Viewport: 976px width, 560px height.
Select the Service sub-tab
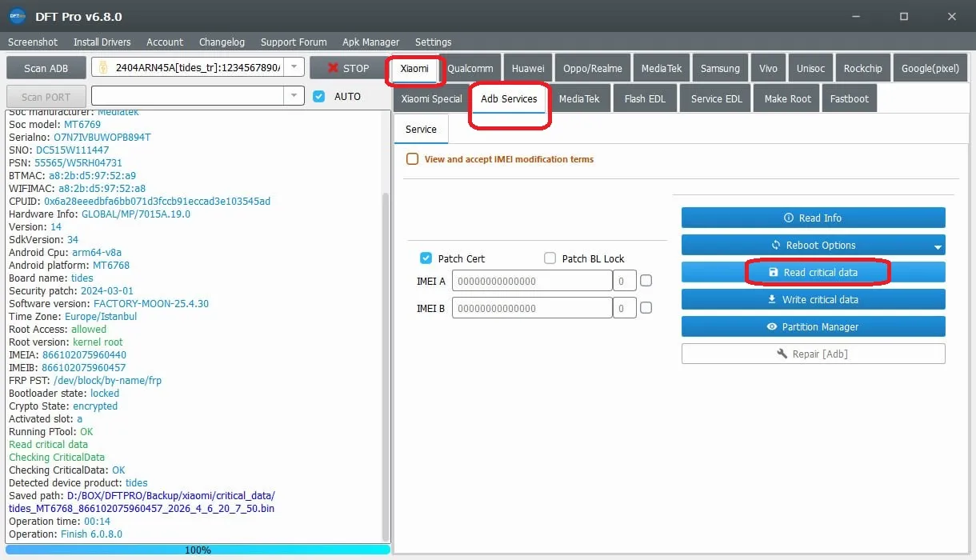coord(421,129)
